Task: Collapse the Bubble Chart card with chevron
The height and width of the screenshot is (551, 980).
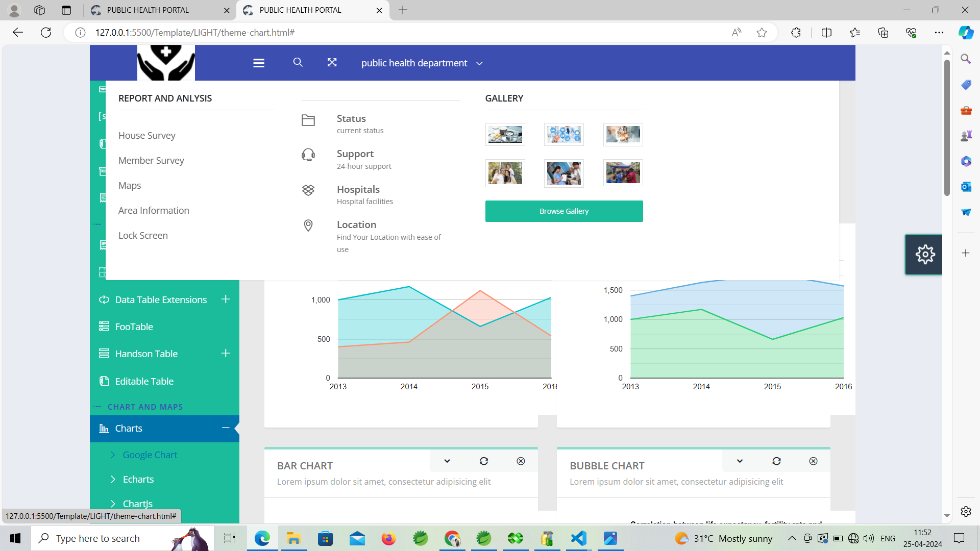Action: [740, 461]
